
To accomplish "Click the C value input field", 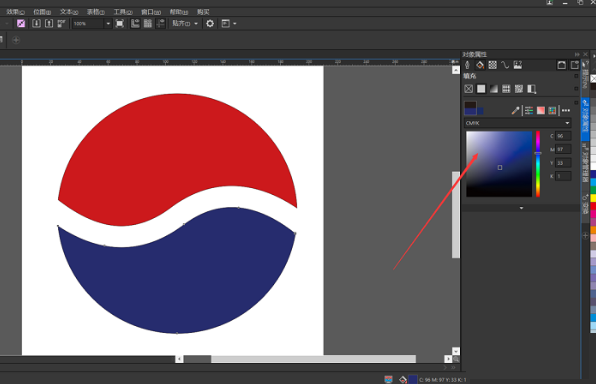I will pyautogui.click(x=563, y=136).
